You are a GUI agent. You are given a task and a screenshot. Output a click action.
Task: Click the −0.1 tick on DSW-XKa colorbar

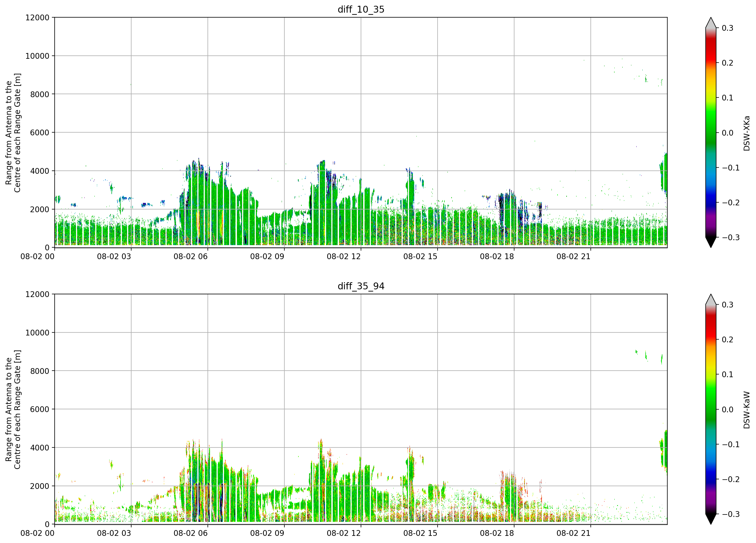731,168
